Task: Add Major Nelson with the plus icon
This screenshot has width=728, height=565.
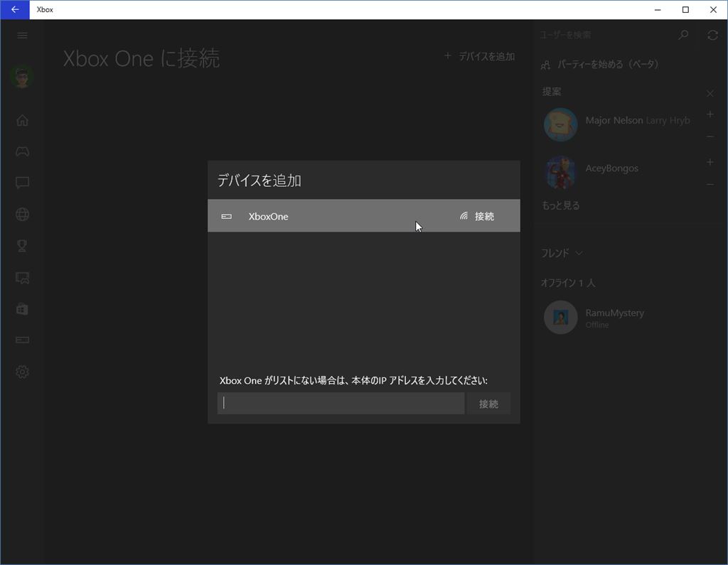Action: (710, 114)
